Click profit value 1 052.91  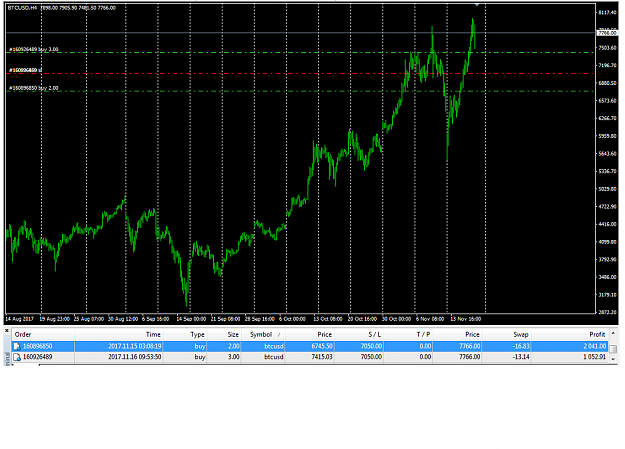595,357
